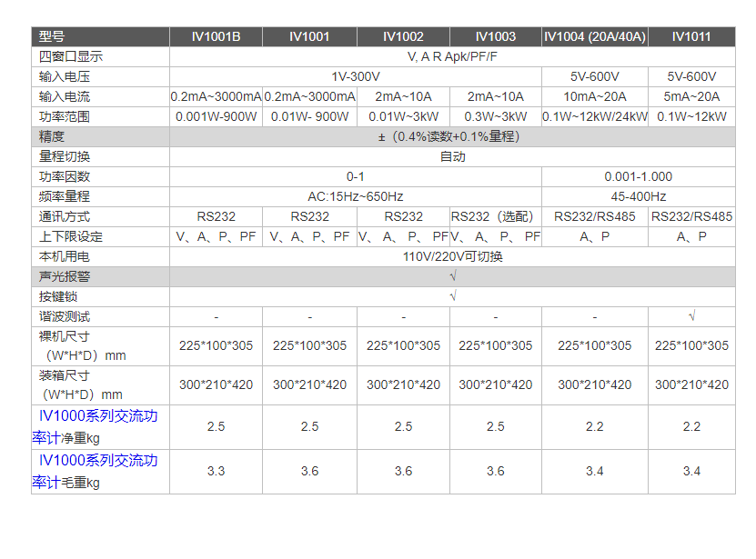Open the IV1000系列交流功率计 gross weight (毛重) link
Viewport: 756px width, 559px height.
pos(98,460)
